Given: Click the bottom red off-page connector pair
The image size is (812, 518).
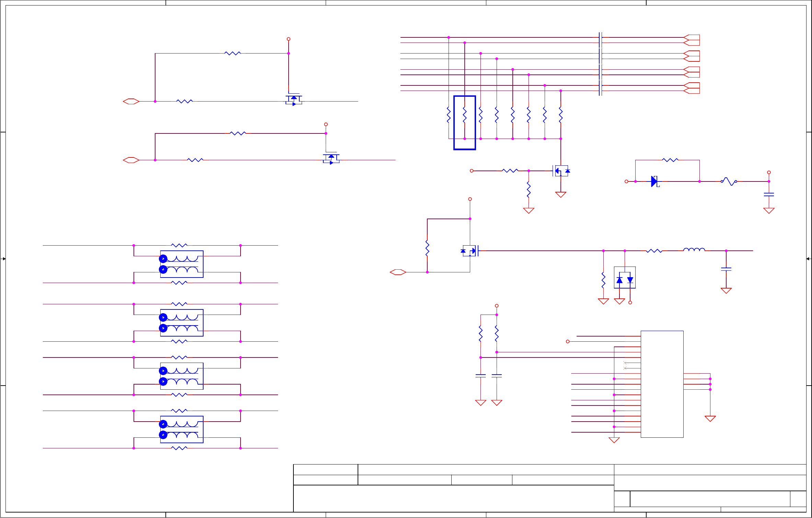Looking at the screenshot, I should pyautogui.click(x=692, y=88).
